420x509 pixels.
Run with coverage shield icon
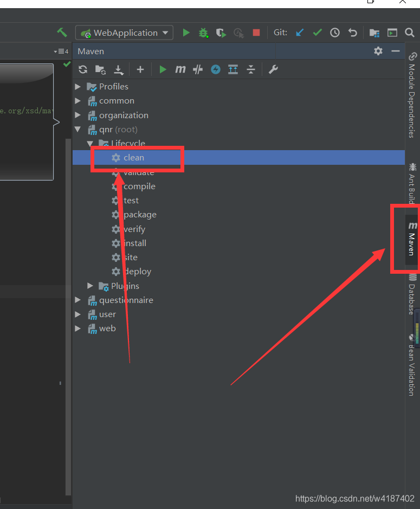pyautogui.click(x=221, y=33)
